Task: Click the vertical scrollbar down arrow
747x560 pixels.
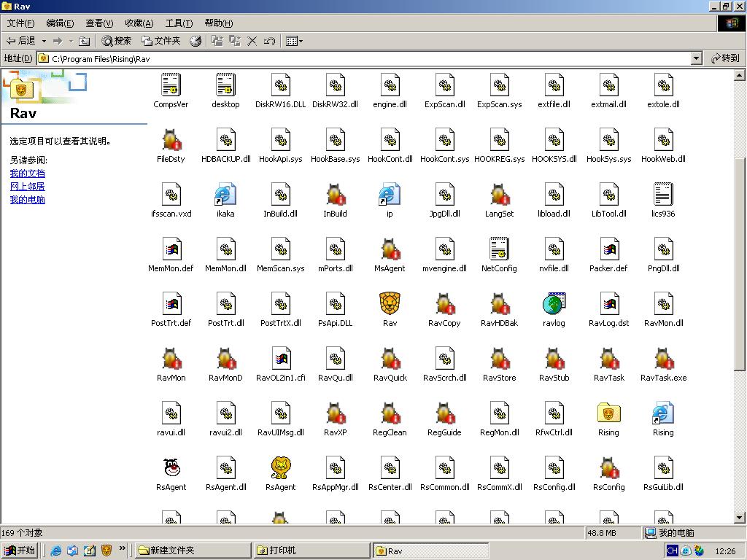Action: pos(740,518)
